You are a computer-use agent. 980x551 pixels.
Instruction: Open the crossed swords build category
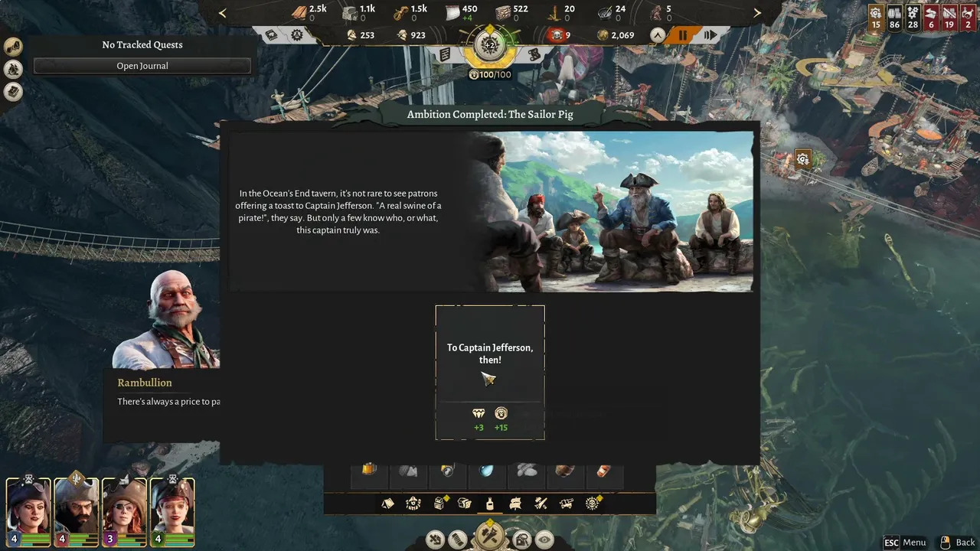pos(541,504)
